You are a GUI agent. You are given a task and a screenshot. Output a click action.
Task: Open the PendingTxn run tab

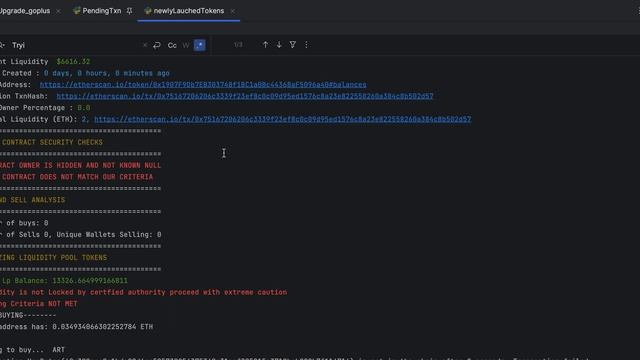[102, 11]
